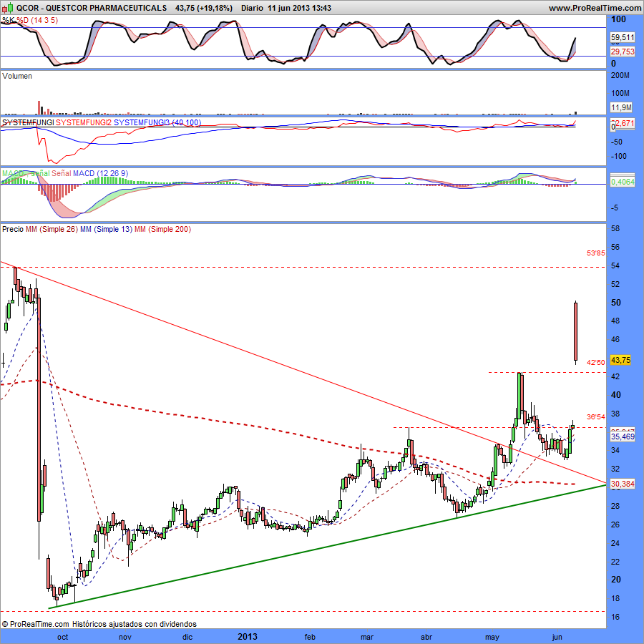Click the feb label on the time axis
Image resolution: width=644 pixels, height=644 pixels.
[310, 637]
